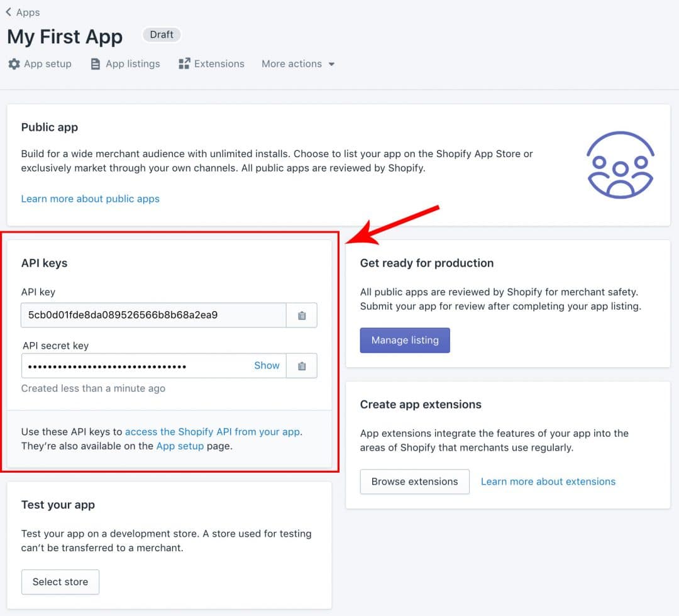Copy the API key with clipboard icon
Screen dimensions: 679x616
pos(302,316)
